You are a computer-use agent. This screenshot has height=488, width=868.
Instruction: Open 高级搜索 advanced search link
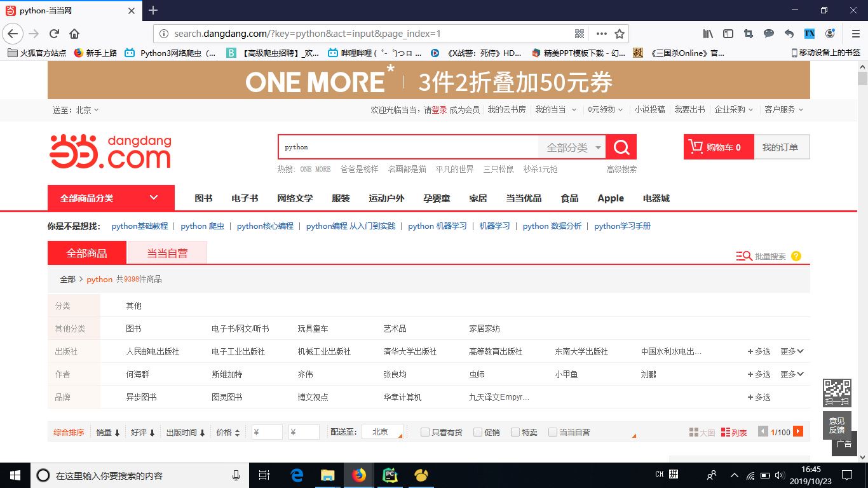(621, 169)
